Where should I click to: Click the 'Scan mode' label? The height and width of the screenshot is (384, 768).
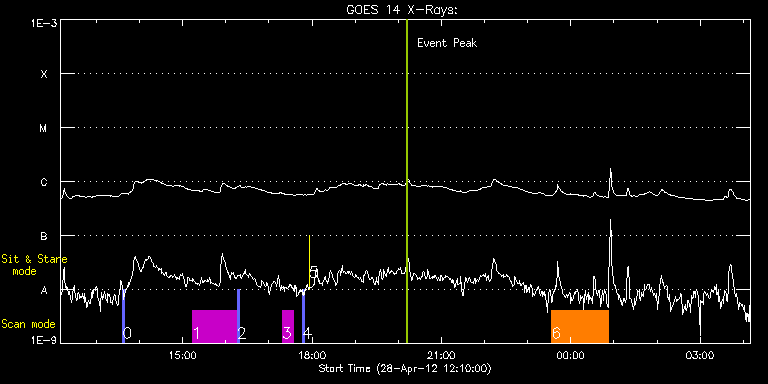point(28,324)
